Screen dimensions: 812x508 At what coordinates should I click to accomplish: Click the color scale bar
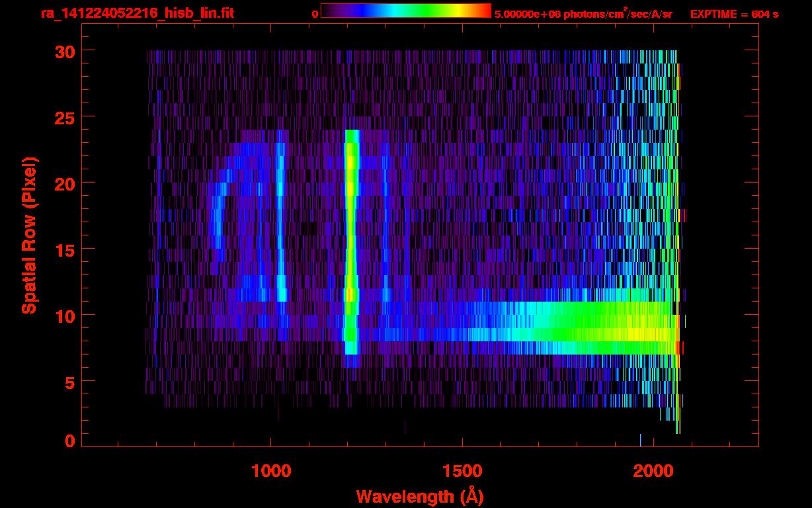pyautogui.click(x=406, y=11)
